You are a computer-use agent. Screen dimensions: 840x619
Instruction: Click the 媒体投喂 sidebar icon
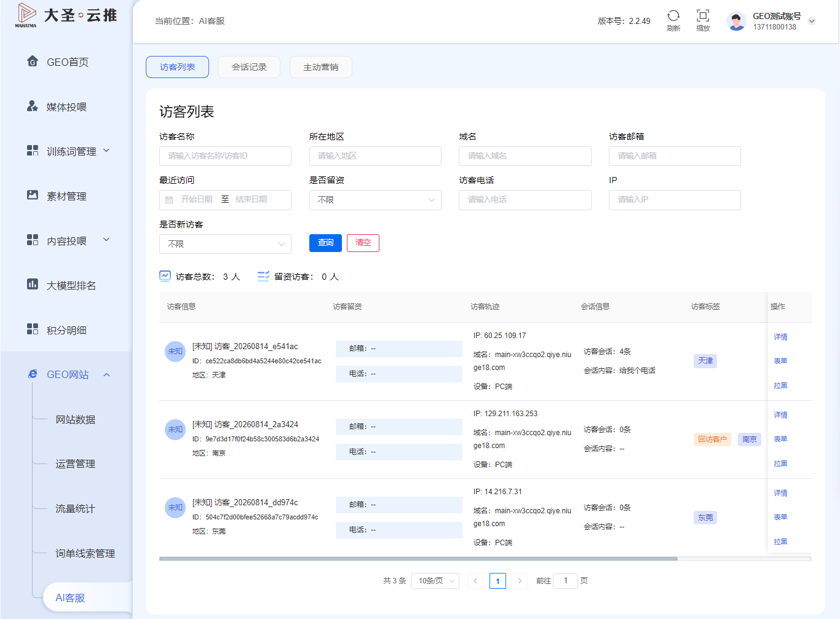tap(33, 106)
